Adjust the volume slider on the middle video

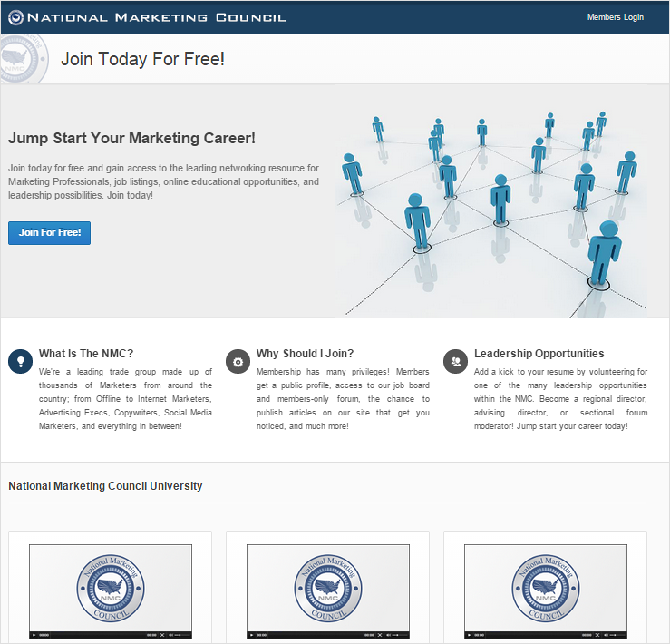[397, 635]
